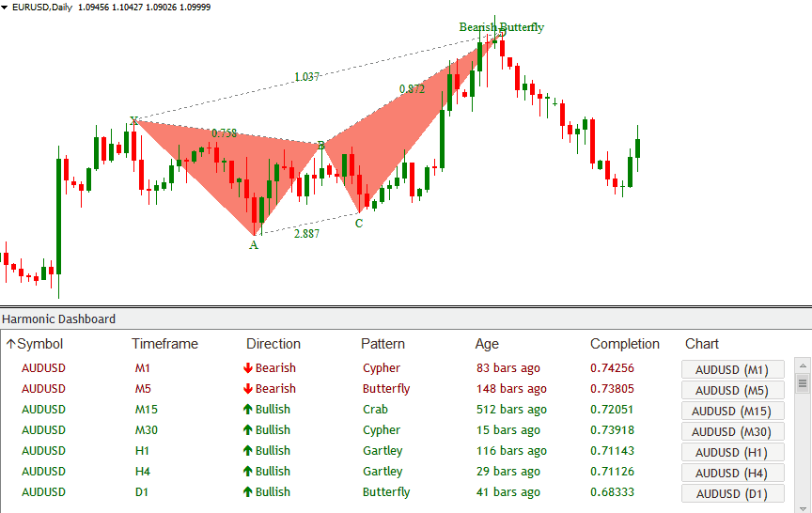
Task: Click the chart symbol dropdown triangle beside EURUSD,Daily
Action: [x=6, y=8]
